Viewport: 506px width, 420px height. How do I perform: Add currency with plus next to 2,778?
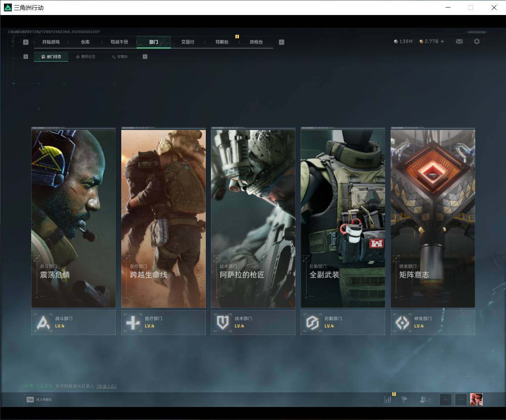coord(442,41)
